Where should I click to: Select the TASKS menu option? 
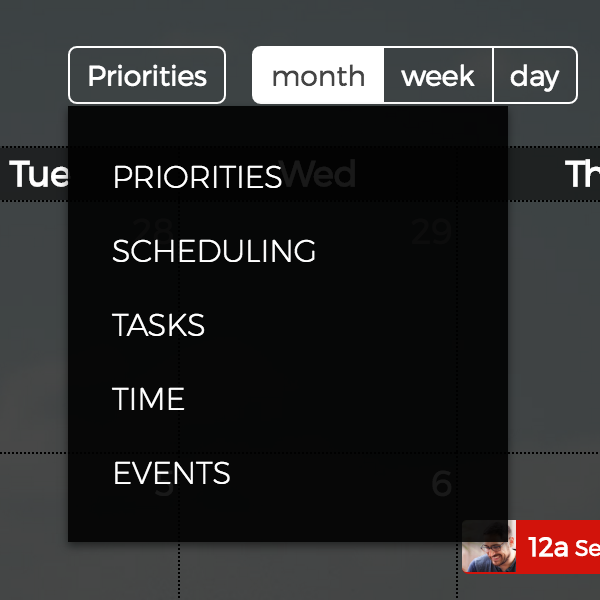tap(158, 324)
